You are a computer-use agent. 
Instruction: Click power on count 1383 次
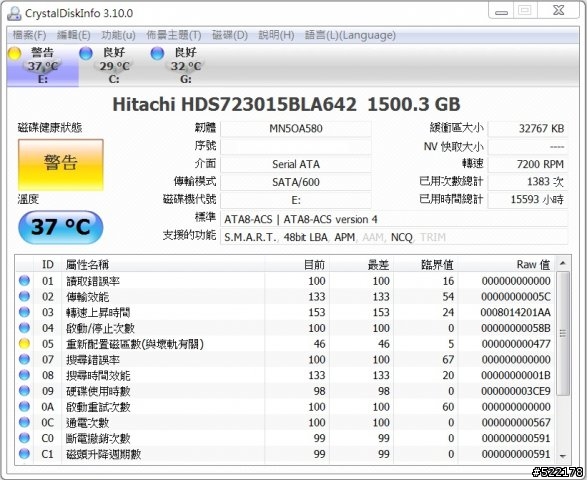[528, 182]
